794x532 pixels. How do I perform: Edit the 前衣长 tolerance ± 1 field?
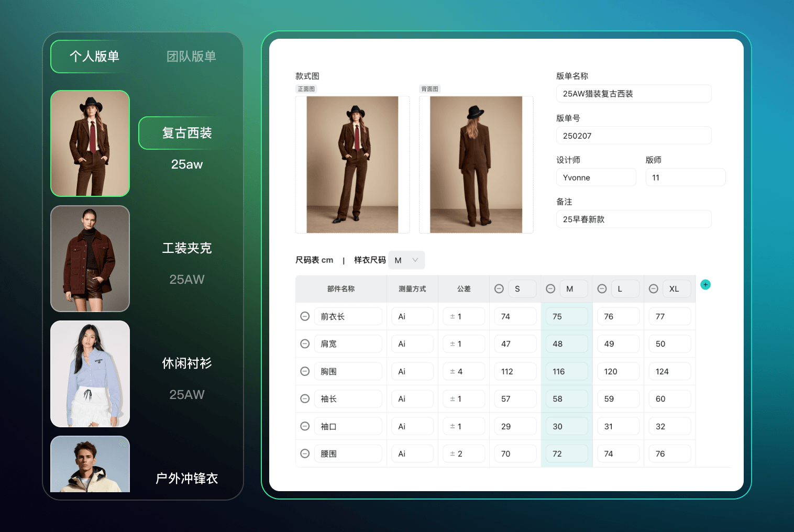[464, 316]
